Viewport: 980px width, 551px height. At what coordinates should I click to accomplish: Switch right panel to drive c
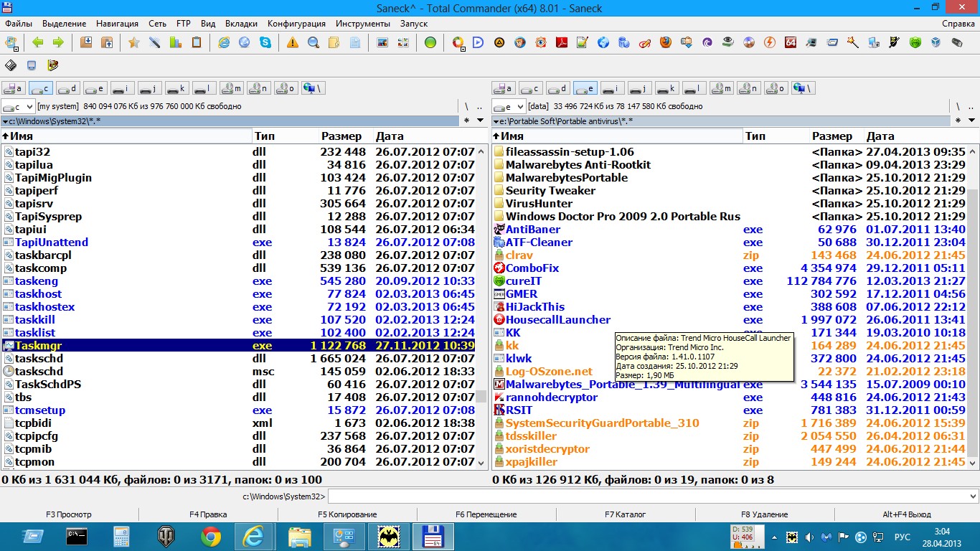pyautogui.click(x=530, y=88)
